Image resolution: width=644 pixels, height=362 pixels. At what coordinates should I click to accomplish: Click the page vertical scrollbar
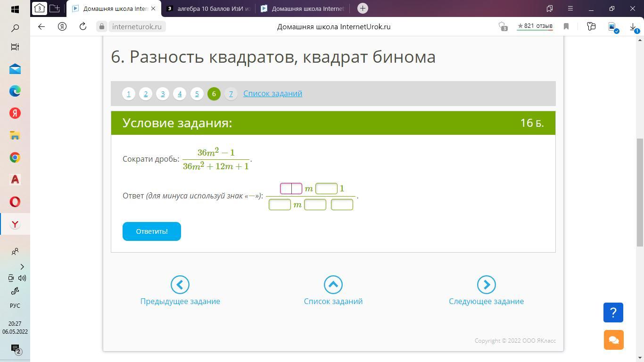[x=640, y=192]
